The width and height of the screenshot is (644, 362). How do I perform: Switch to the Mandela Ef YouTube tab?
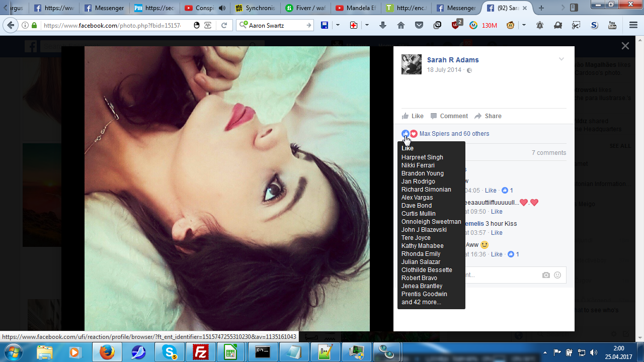click(355, 8)
